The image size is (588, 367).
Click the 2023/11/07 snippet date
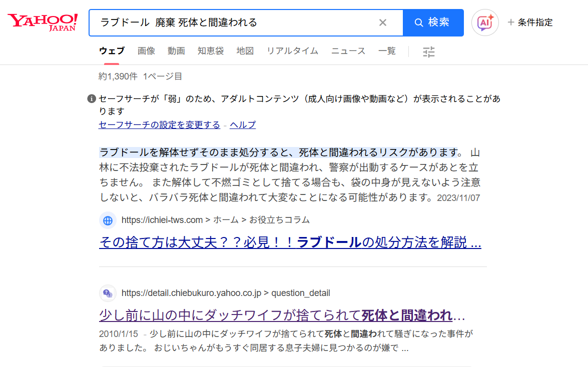click(458, 198)
